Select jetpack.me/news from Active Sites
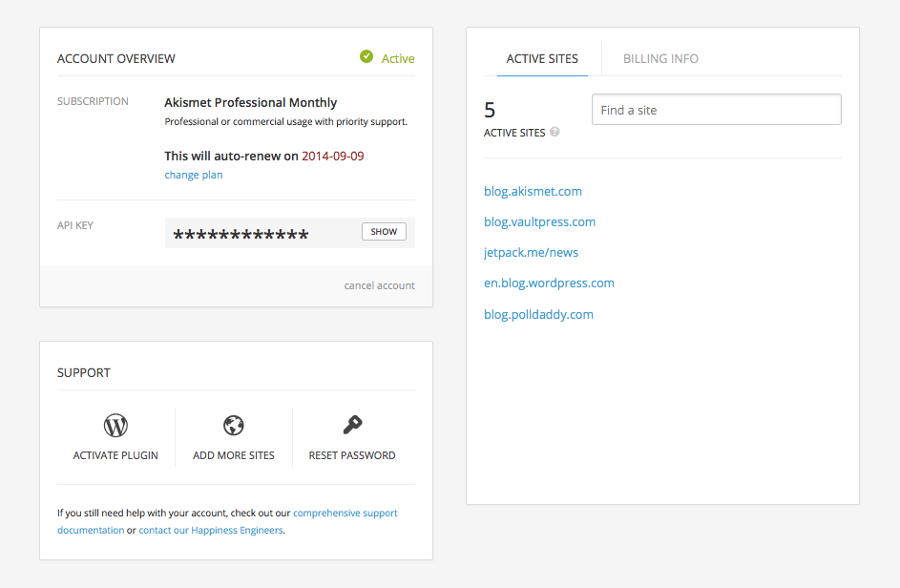 coord(531,252)
